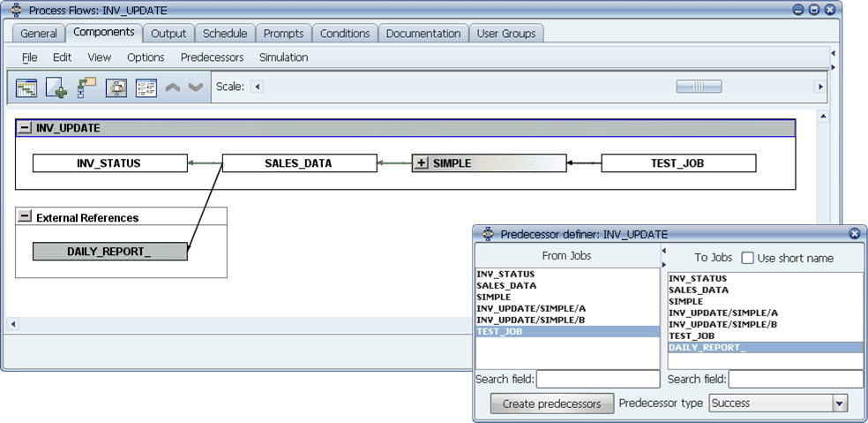Select the TEST_JOB box in the diagram

(x=677, y=163)
